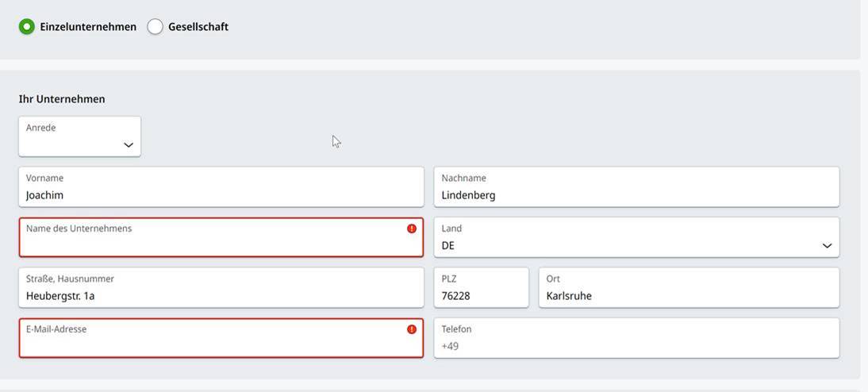Click the Gesellschaft label text
The width and height of the screenshot is (868, 392).
point(198,26)
